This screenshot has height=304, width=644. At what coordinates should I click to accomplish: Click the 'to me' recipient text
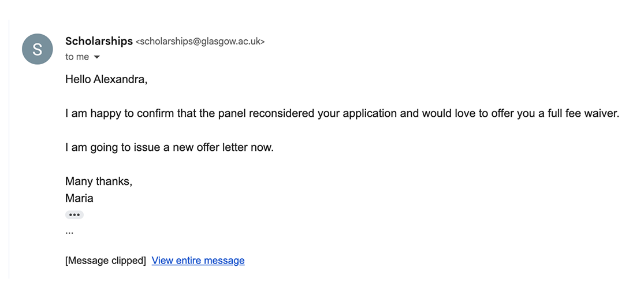coord(77,57)
